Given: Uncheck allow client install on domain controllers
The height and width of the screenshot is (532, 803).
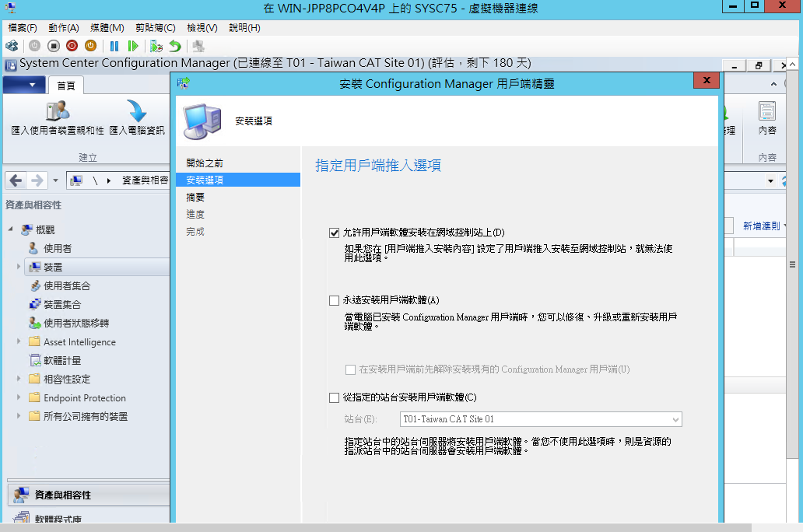Looking at the screenshot, I should click(334, 233).
